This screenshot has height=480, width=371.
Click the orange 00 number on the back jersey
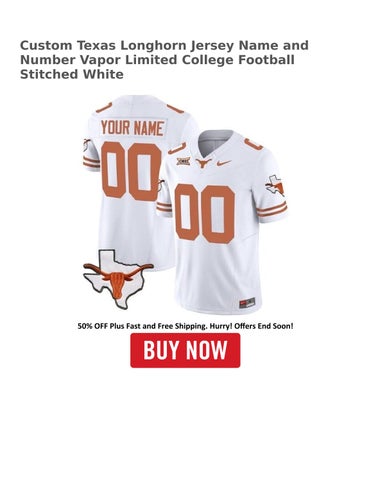click(132, 171)
